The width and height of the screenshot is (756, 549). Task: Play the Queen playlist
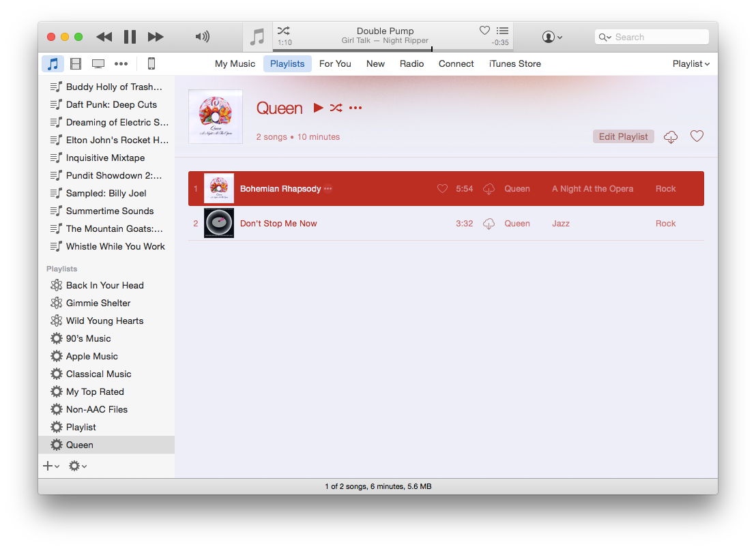(318, 108)
